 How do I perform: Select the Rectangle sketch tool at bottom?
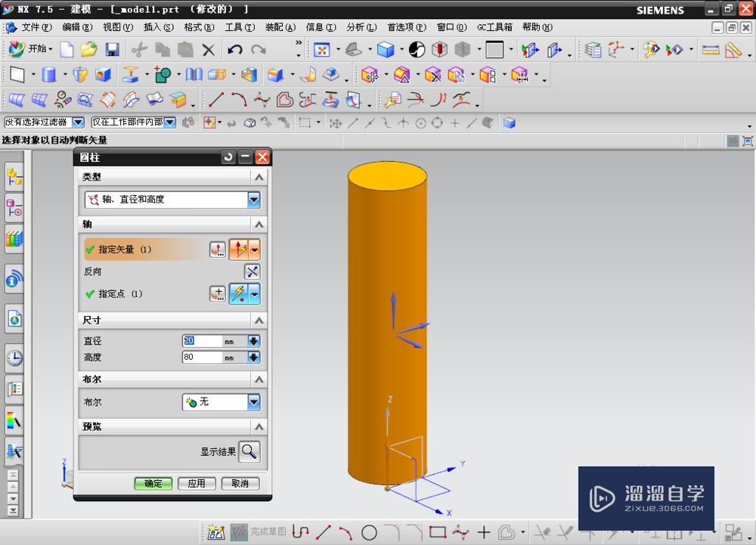(437, 532)
